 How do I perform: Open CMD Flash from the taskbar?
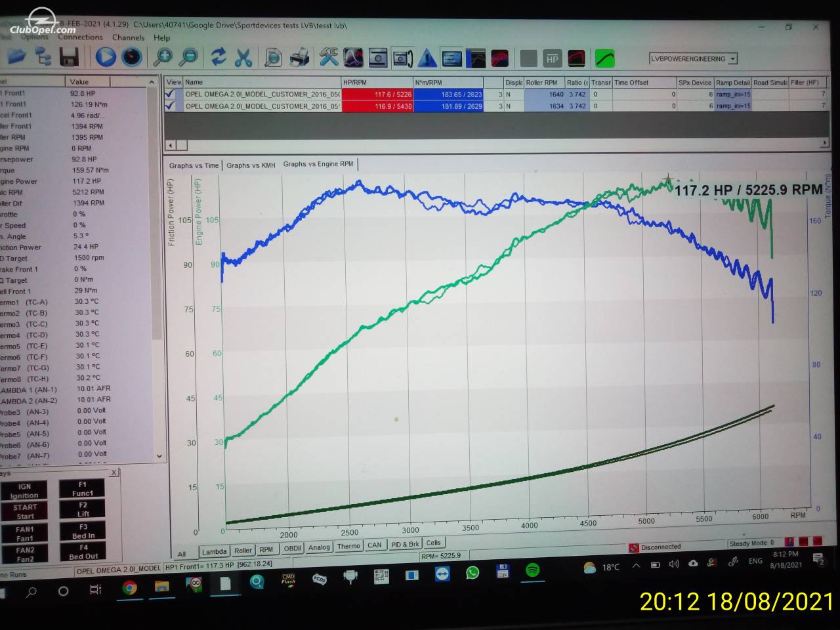click(x=288, y=579)
